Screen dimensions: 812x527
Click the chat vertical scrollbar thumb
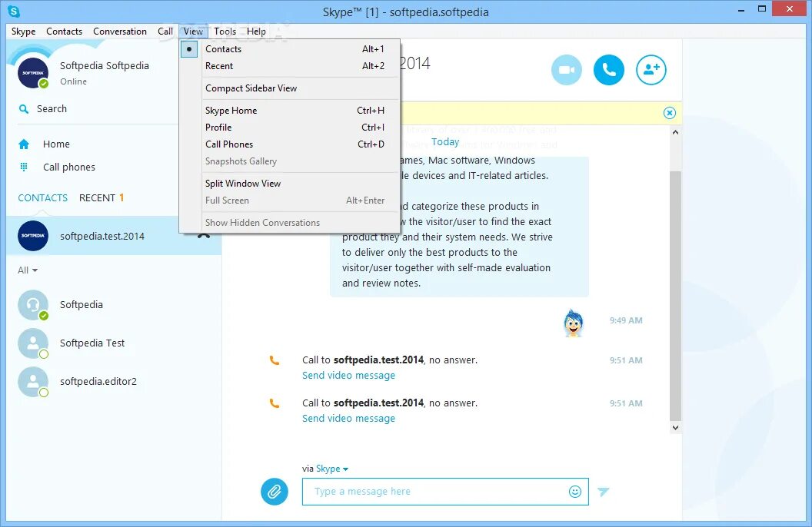click(x=675, y=296)
